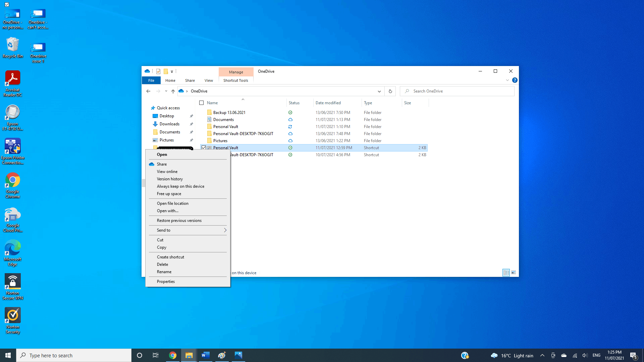Uncheck the Personal Vault shortcut checkbox
The height and width of the screenshot is (362, 644).
pos(204,148)
